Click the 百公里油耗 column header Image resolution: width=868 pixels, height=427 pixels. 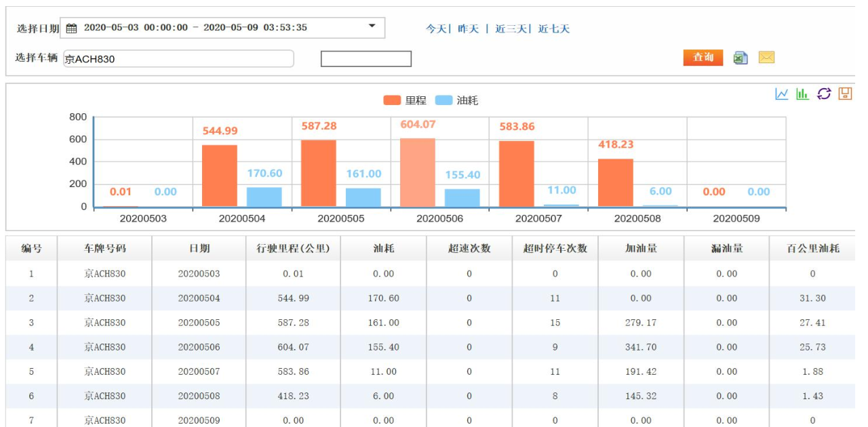point(812,249)
